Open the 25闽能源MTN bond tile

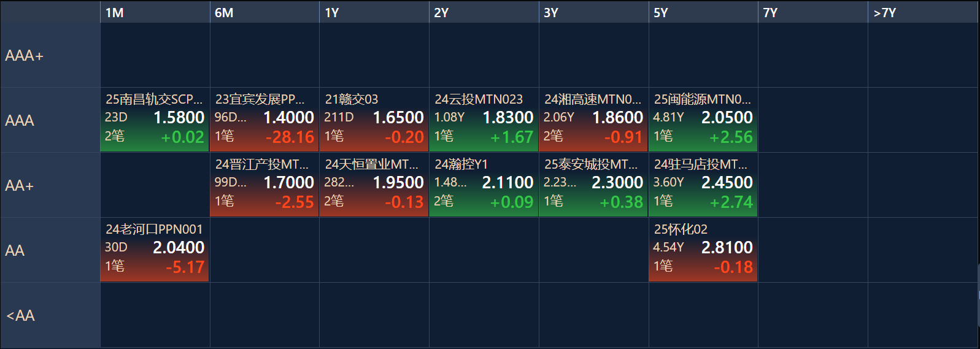703,120
